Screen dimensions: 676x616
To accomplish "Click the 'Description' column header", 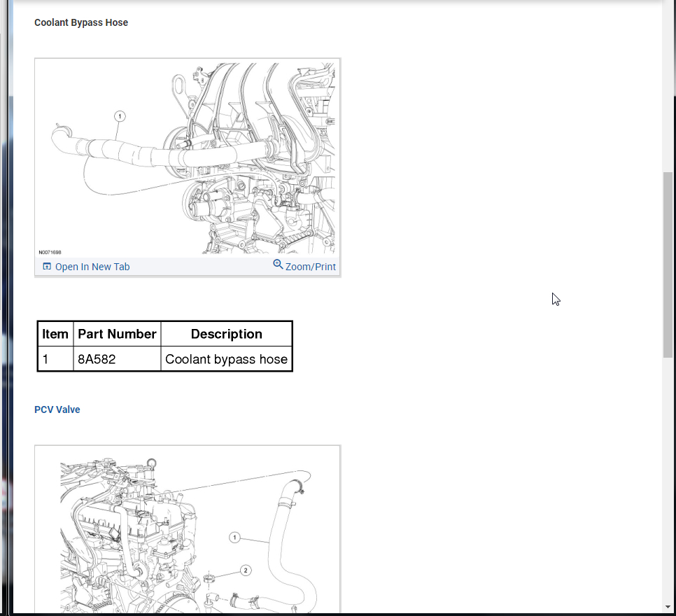I will (226, 334).
